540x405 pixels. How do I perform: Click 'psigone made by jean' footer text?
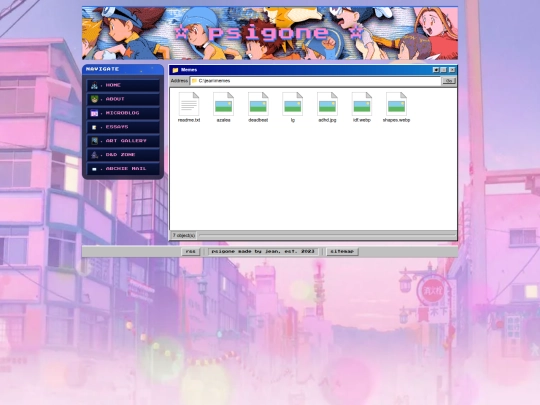(x=263, y=251)
